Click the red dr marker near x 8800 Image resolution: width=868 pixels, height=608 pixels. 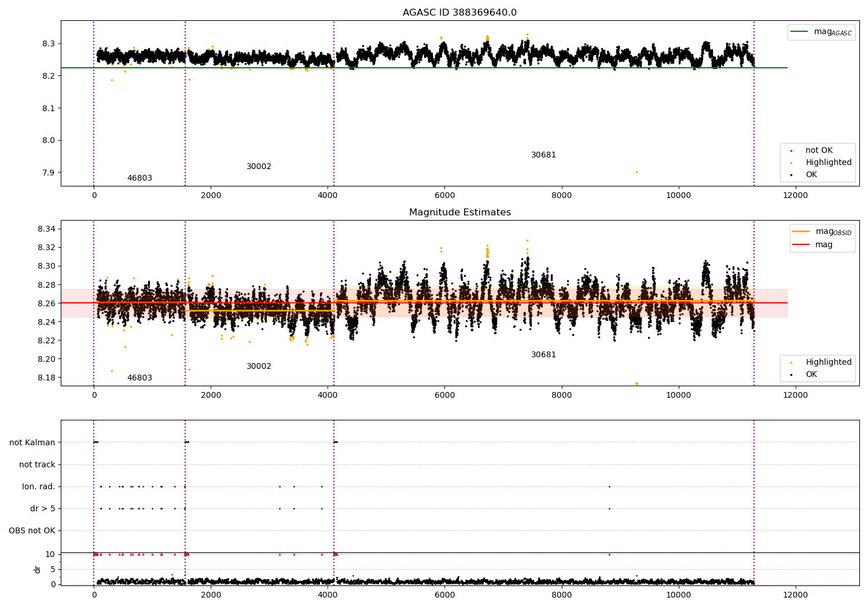point(609,554)
